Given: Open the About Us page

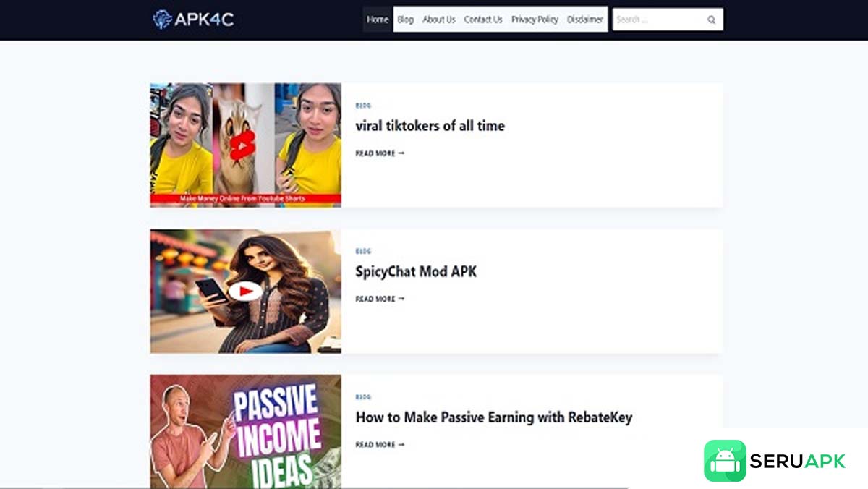Looking at the screenshot, I should pyautogui.click(x=439, y=20).
